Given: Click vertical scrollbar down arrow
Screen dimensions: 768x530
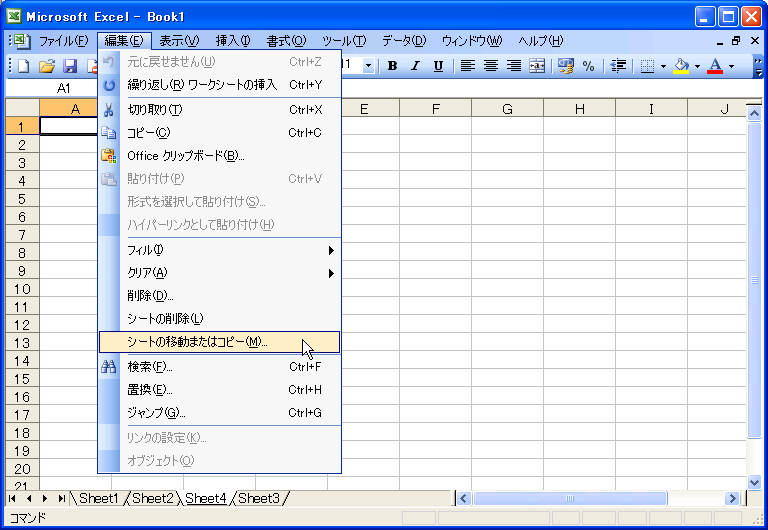Looking at the screenshot, I should [x=754, y=482].
